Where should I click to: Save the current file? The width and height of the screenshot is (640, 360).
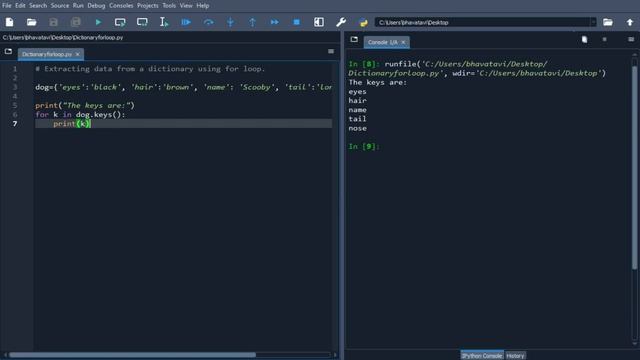[x=53, y=22]
